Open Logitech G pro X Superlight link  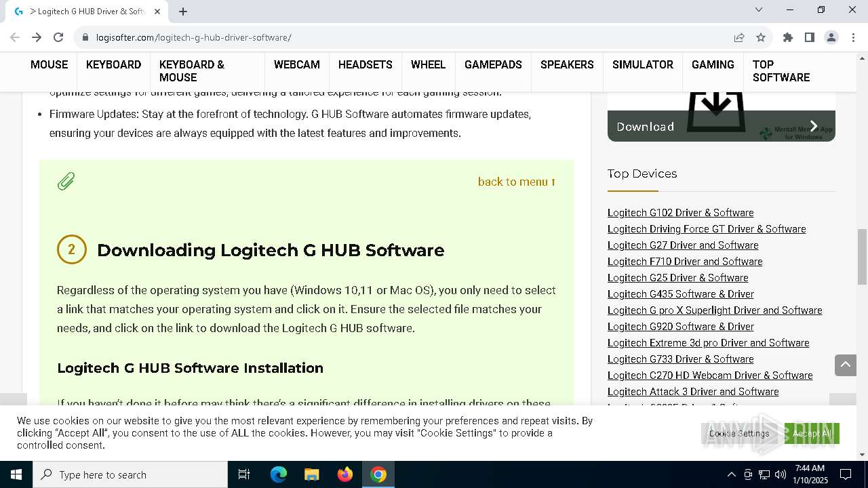[715, 310]
